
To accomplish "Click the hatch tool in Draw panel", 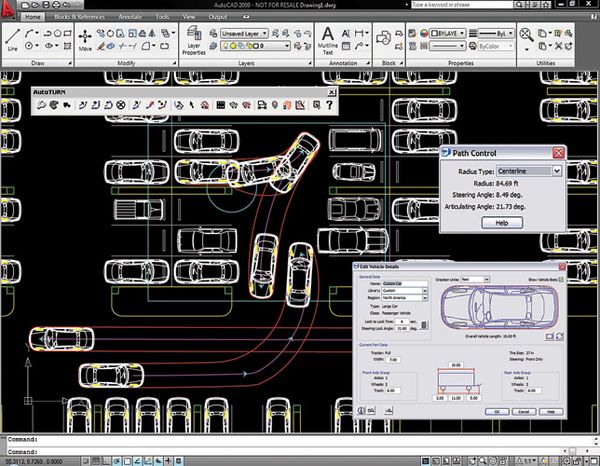I will tap(68, 46).
